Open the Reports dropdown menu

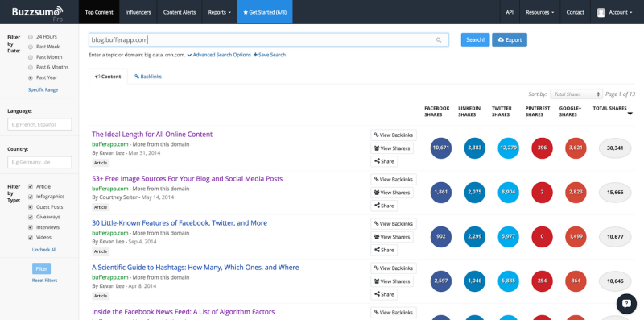tap(219, 12)
